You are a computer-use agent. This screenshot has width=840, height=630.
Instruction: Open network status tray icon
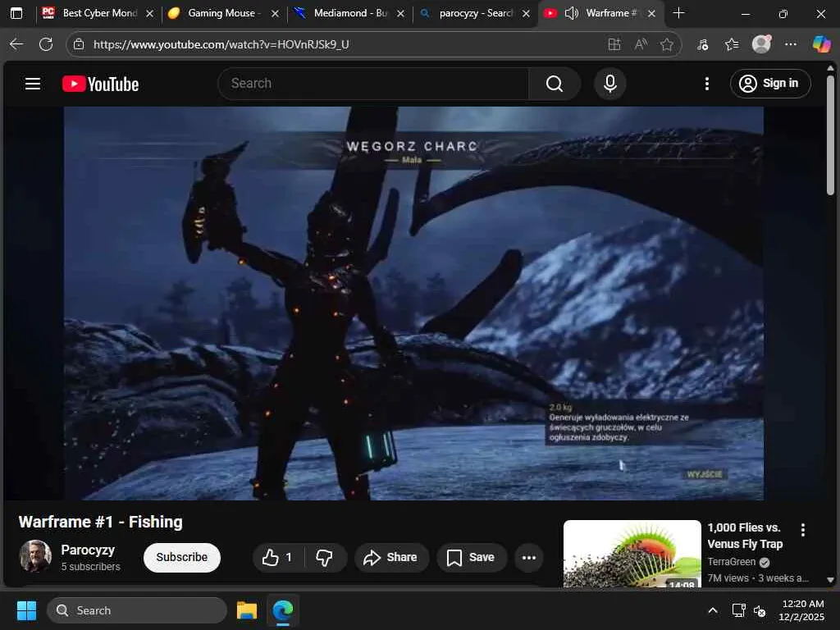739,610
